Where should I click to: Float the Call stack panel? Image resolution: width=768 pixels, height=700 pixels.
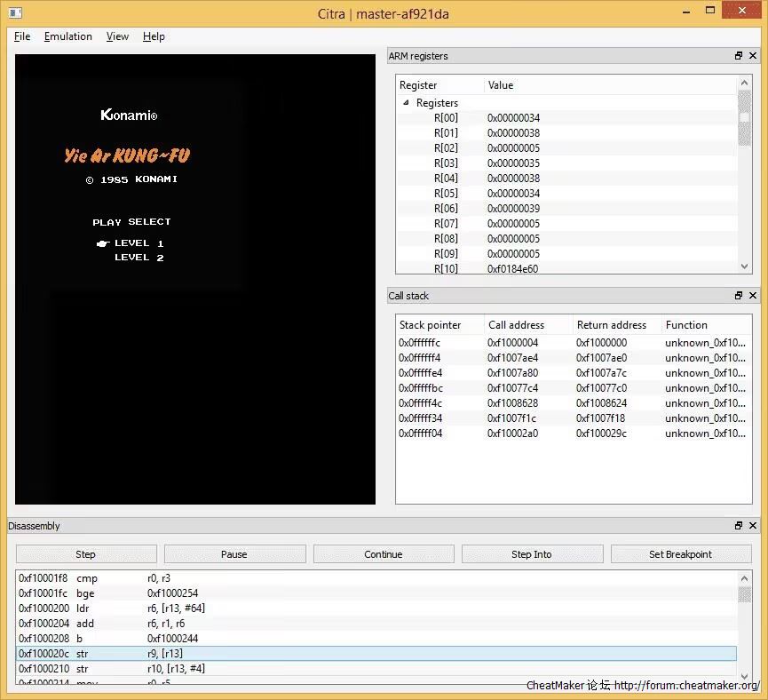click(x=738, y=296)
